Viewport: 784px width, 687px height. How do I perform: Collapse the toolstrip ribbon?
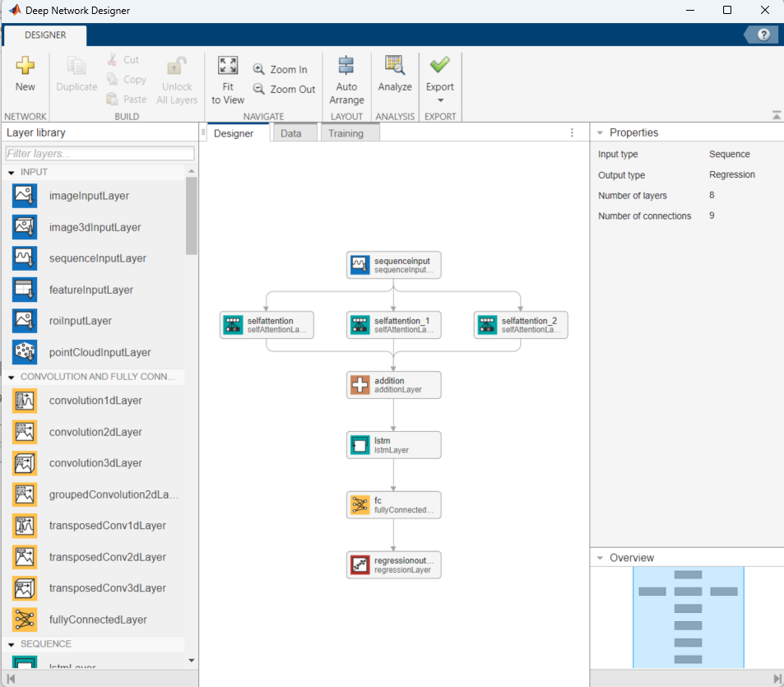(x=777, y=115)
